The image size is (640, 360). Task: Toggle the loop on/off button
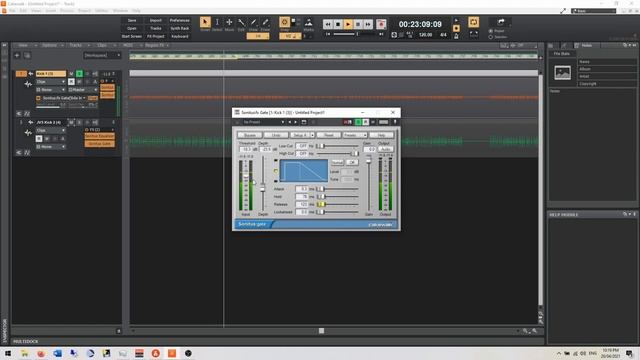point(473,22)
